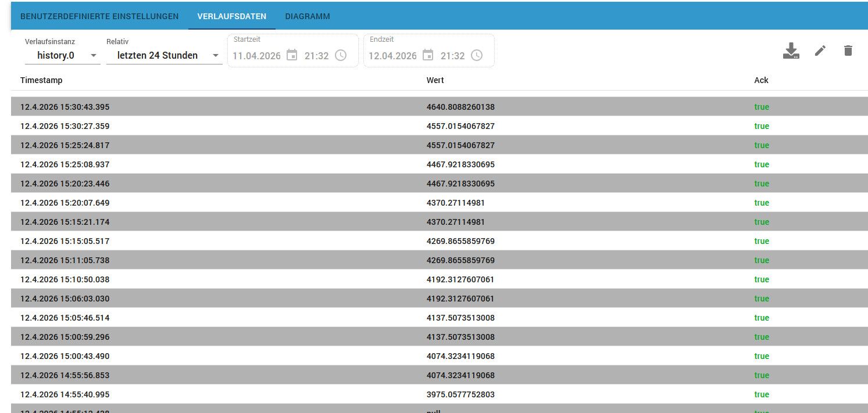Click the Startzeit time field showing 21:32
Viewport: 868px width, 413px height.
coord(317,56)
